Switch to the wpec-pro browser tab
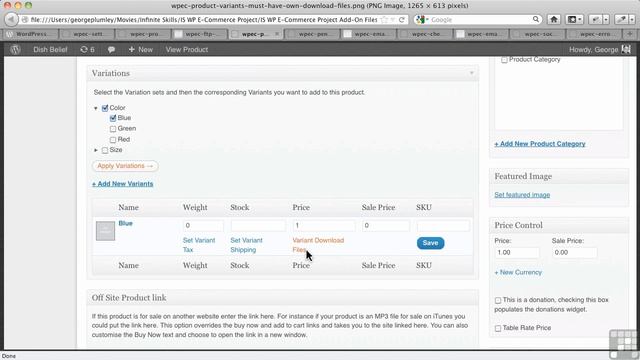 (144, 34)
